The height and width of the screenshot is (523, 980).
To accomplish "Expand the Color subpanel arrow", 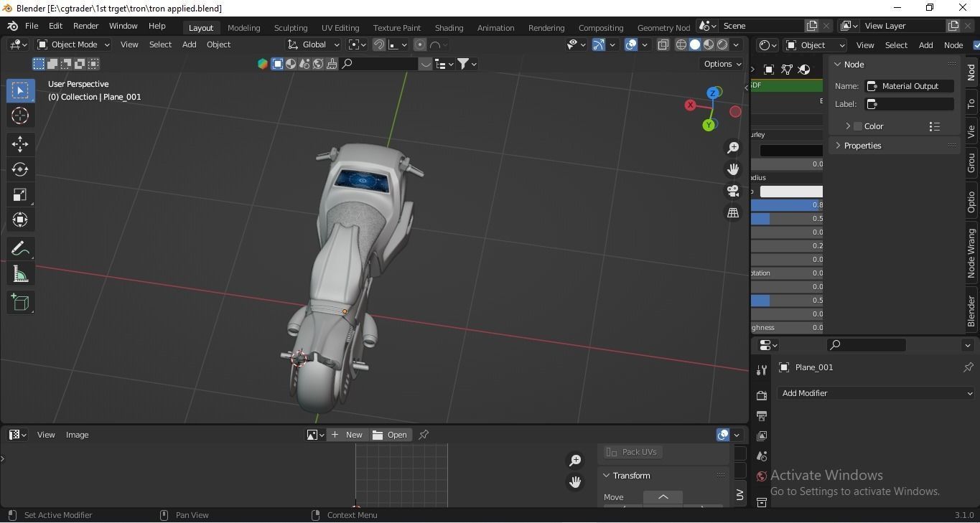I will 848,126.
